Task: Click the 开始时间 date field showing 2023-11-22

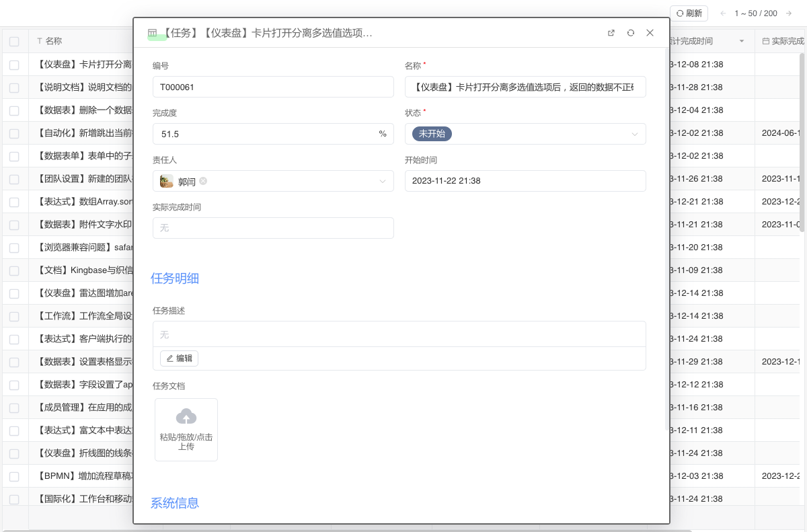Action: point(525,180)
